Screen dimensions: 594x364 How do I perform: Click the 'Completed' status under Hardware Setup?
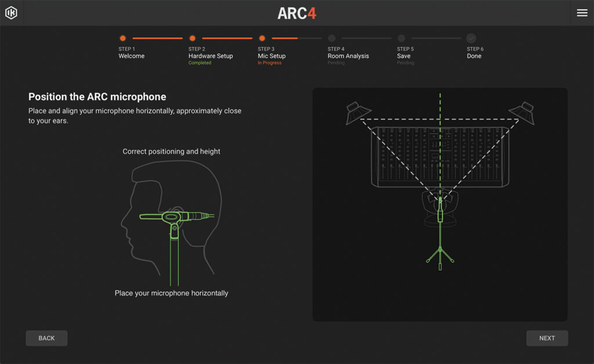[200, 63]
